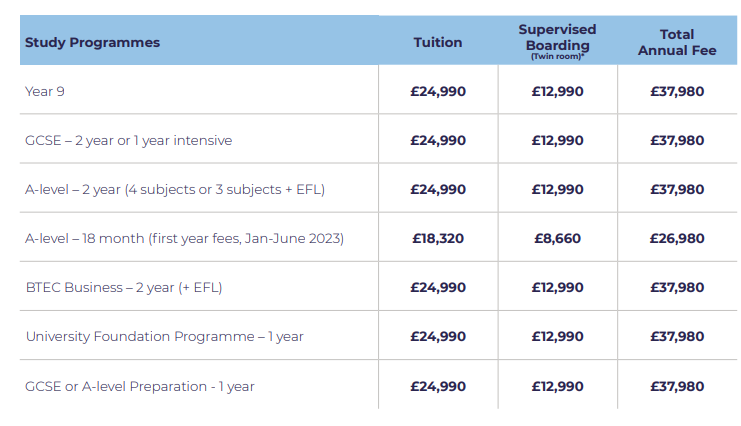Click the £18,320 tuition value
Screen dimensions: 741x426
pos(438,238)
